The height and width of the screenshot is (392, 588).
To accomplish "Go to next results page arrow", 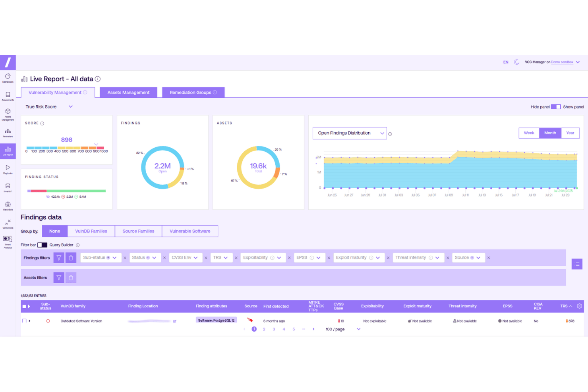I will pos(313,329).
